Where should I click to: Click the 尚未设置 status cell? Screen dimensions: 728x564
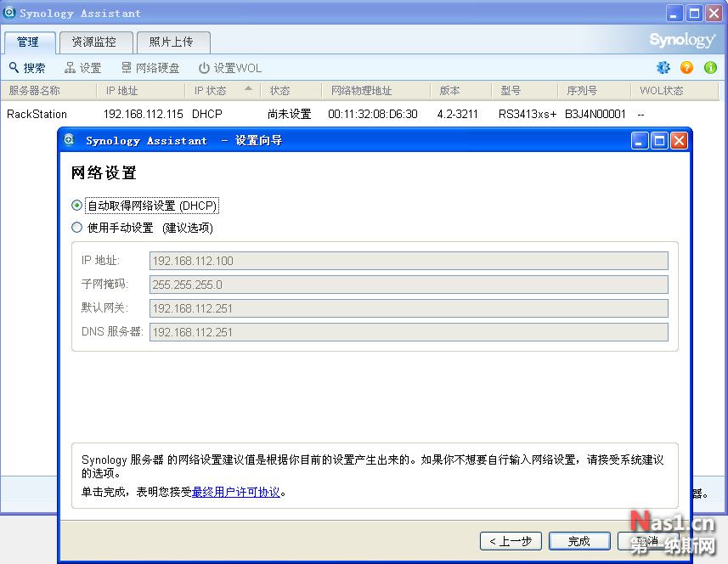click(x=290, y=114)
